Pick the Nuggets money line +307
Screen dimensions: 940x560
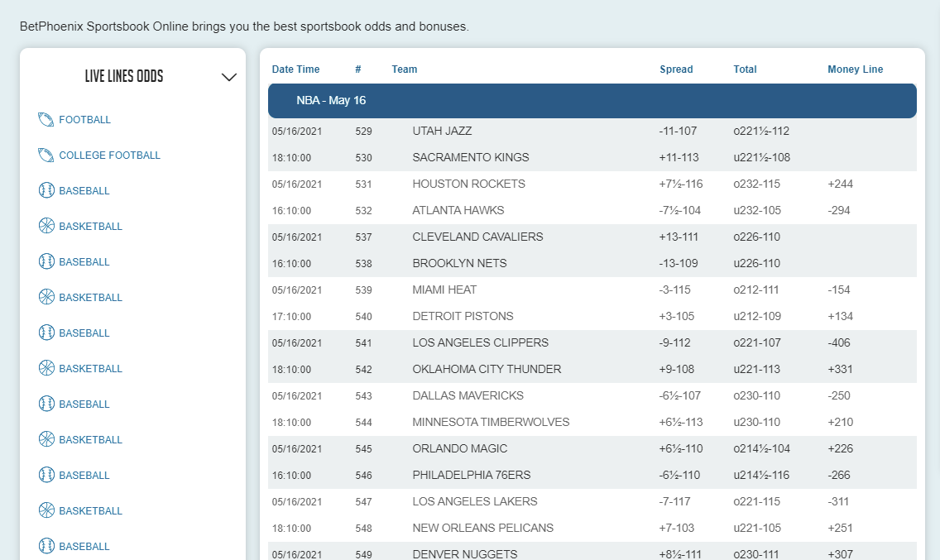click(x=840, y=554)
